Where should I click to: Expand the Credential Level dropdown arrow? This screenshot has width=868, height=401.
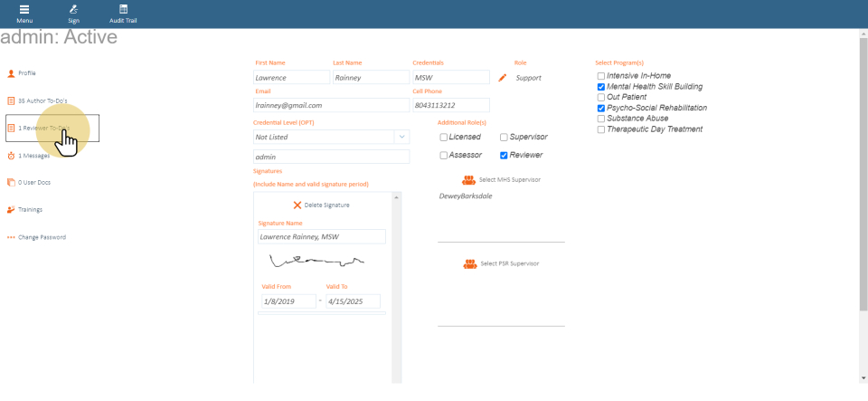(x=401, y=138)
